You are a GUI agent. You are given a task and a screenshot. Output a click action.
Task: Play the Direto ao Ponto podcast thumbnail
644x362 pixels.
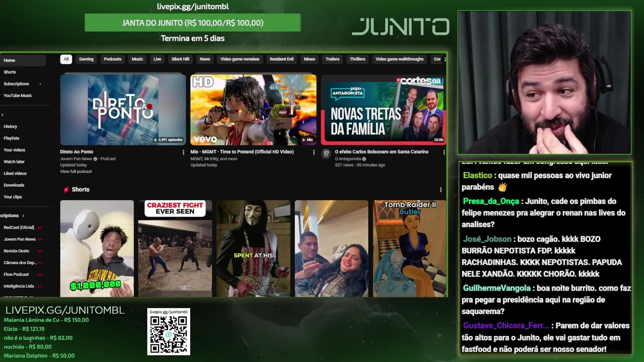(123, 110)
